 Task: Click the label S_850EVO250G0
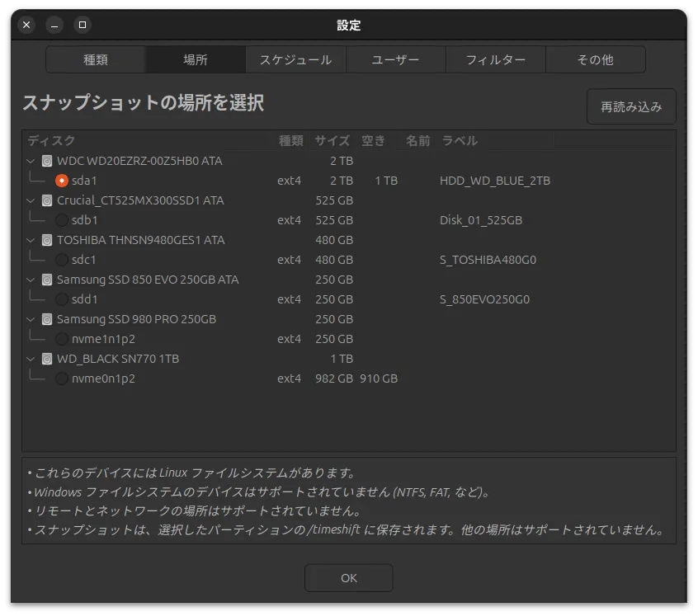point(485,299)
